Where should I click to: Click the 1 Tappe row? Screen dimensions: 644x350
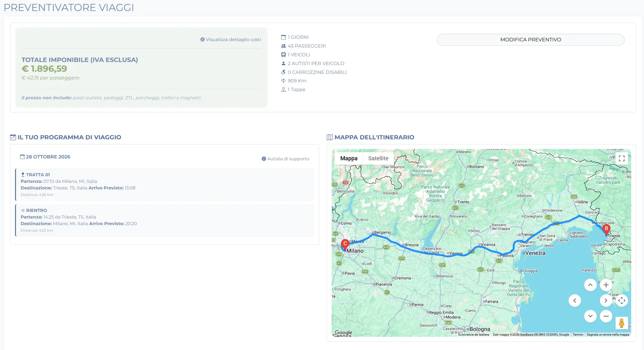293,90
